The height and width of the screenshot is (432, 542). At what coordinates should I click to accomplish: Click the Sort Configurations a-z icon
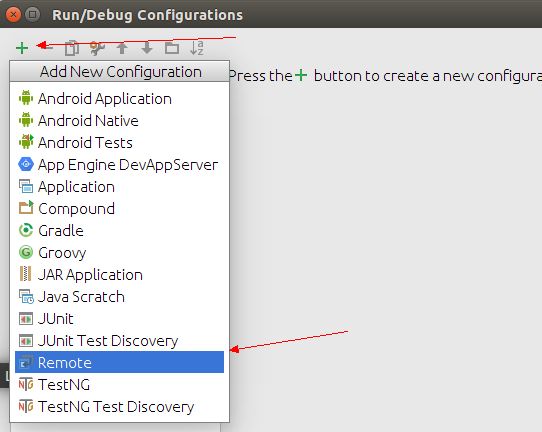click(197, 48)
